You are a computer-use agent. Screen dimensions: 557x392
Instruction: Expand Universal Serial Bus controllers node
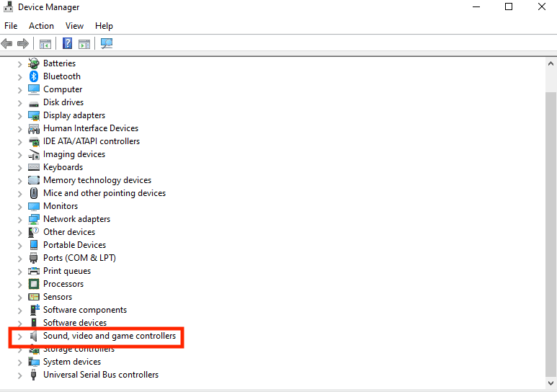(20, 375)
